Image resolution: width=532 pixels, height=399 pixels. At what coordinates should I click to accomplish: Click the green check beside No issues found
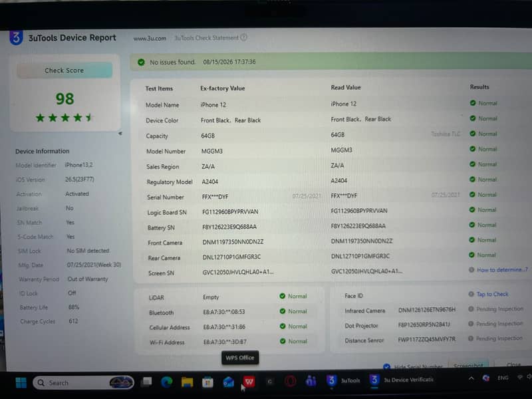141,62
